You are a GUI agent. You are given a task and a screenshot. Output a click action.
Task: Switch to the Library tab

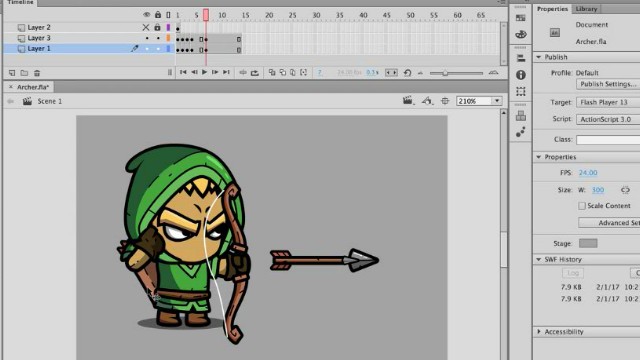(586, 9)
